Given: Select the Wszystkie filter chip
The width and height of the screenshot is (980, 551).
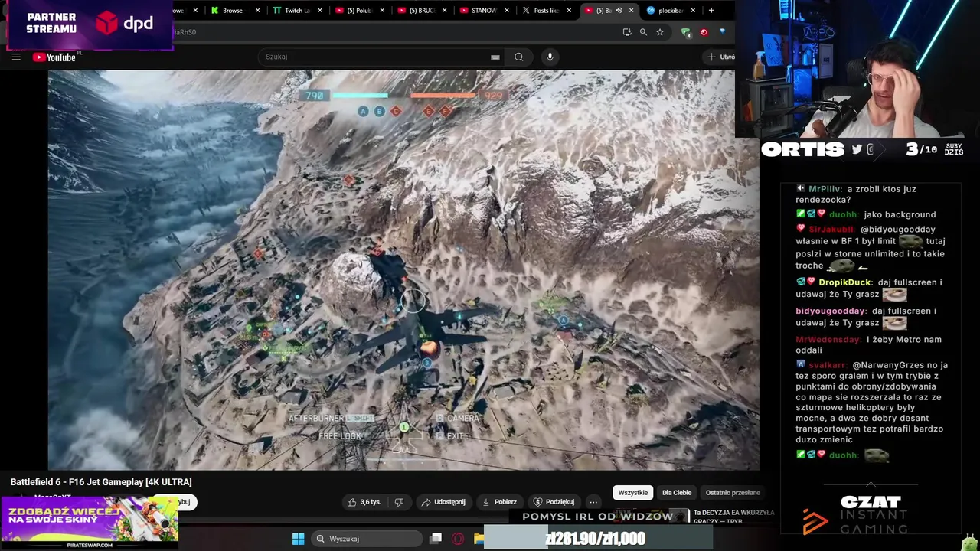Looking at the screenshot, I should pyautogui.click(x=633, y=493).
